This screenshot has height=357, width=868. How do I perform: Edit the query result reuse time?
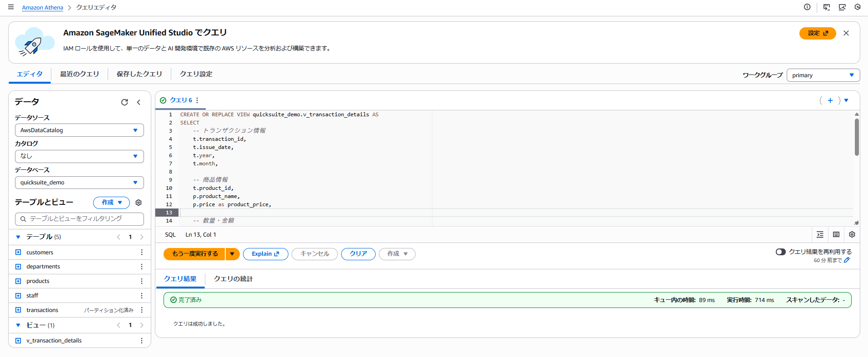[847, 260]
